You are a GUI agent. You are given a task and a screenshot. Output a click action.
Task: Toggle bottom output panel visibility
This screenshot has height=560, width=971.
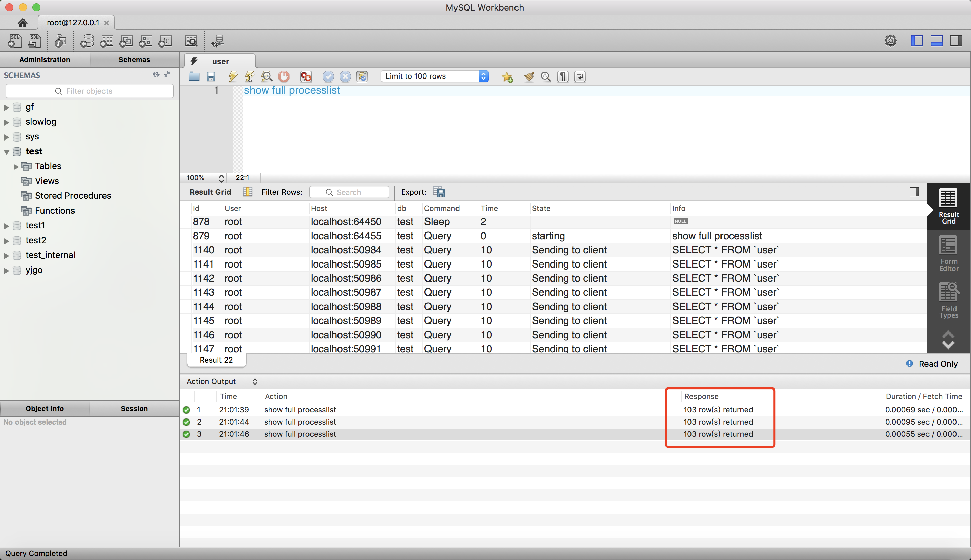(x=936, y=40)
